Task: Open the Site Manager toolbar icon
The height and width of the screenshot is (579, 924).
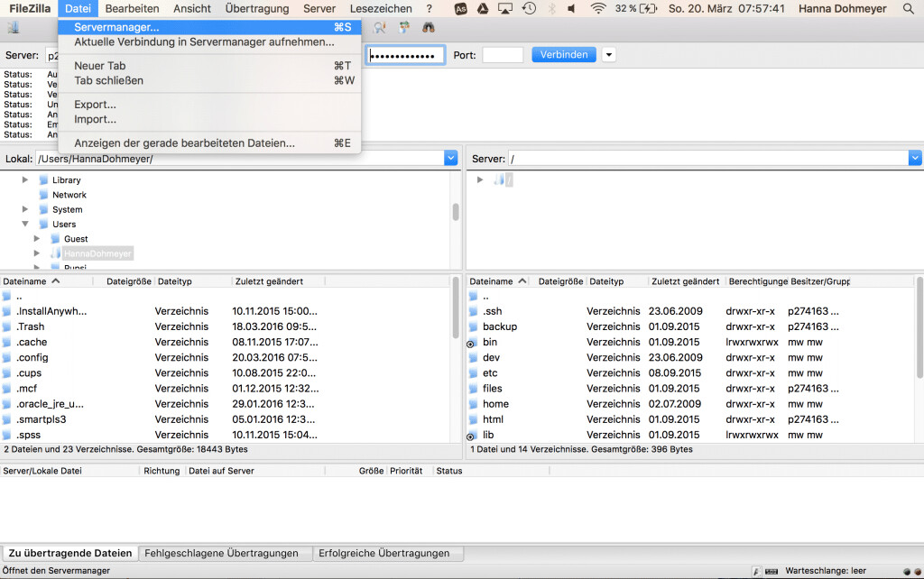Action: [x=13, y=27]
